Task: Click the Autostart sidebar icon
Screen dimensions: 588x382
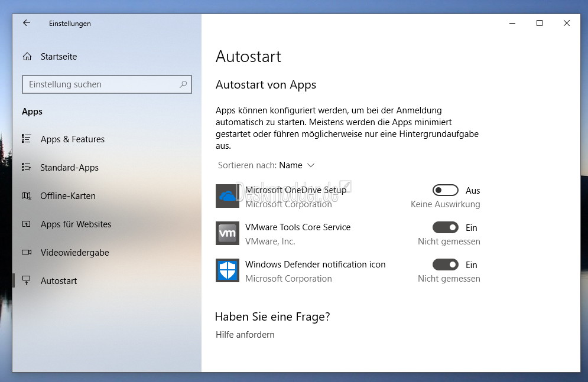Action: [26, 280]
